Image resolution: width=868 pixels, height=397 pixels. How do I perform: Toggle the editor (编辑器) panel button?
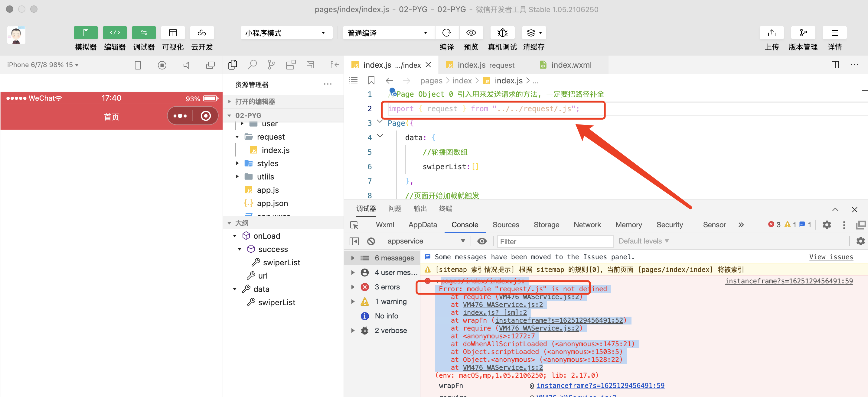(115, 33)
